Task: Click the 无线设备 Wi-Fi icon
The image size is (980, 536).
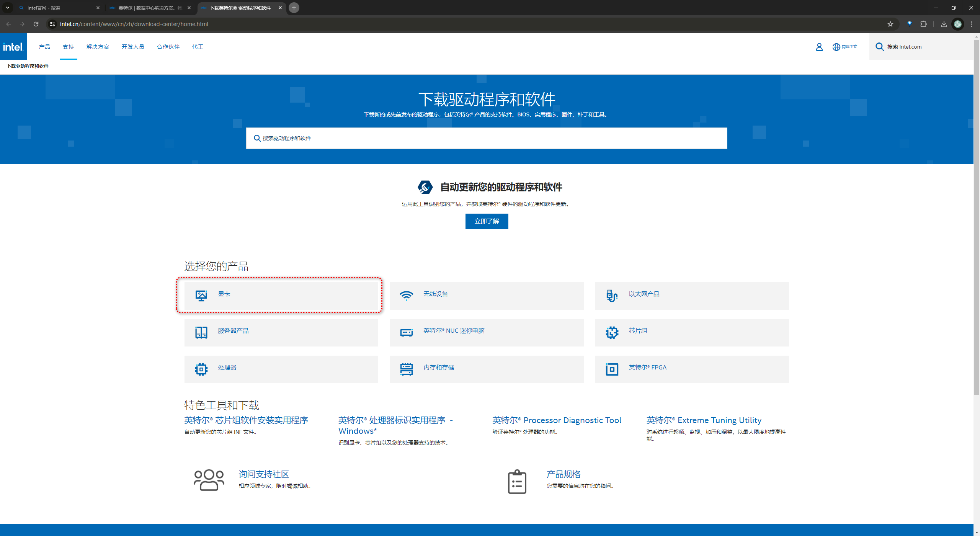Action: pos(406,295)
